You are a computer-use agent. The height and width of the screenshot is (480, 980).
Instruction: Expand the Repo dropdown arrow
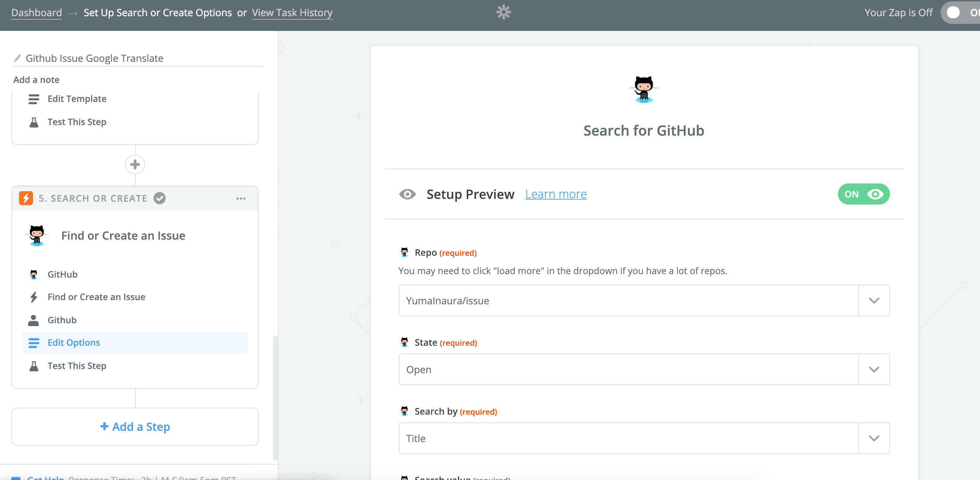873,300
